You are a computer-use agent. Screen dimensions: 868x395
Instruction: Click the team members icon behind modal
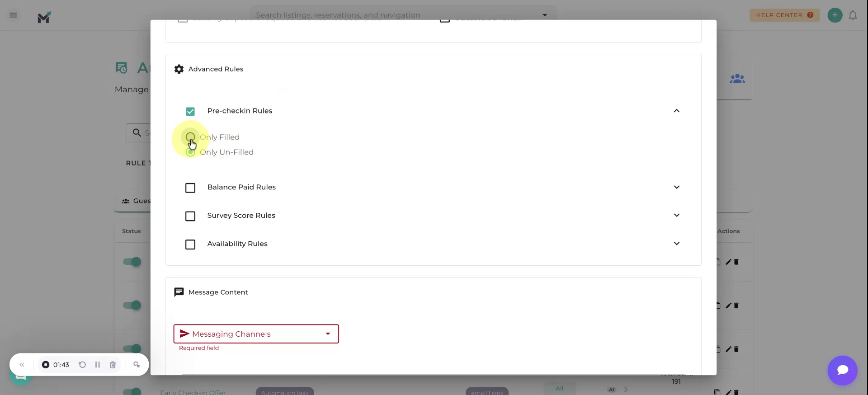coord(737,79)
